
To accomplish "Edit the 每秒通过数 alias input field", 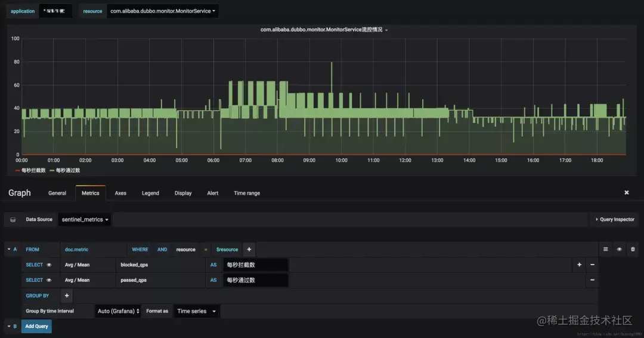I will tap(255, 280).
